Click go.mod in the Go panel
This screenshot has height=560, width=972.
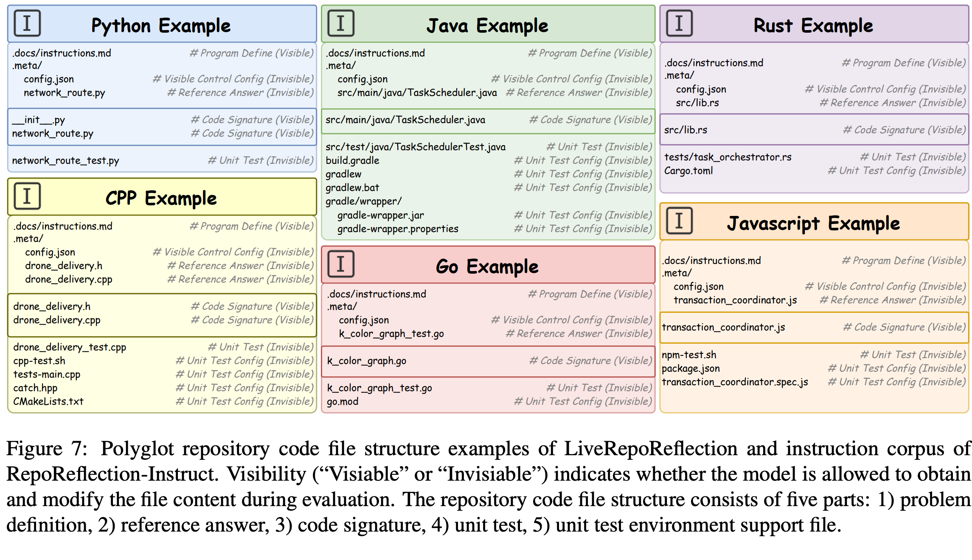[343, 402]
